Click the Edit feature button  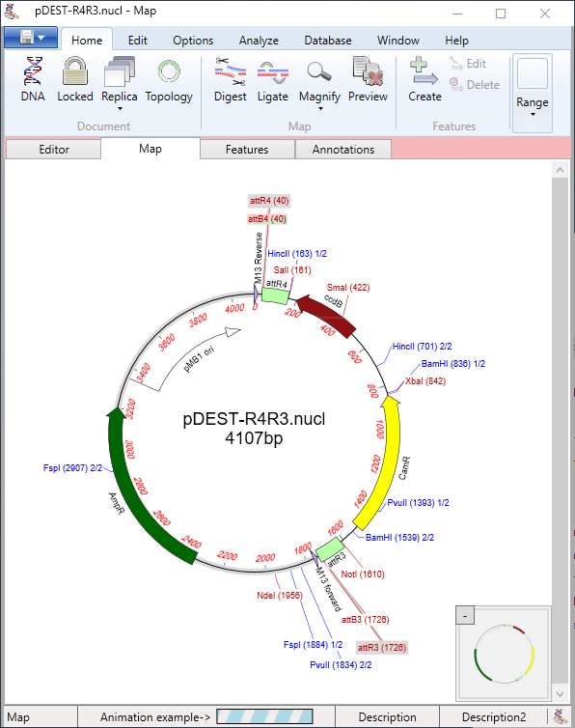tap(468, 64)
